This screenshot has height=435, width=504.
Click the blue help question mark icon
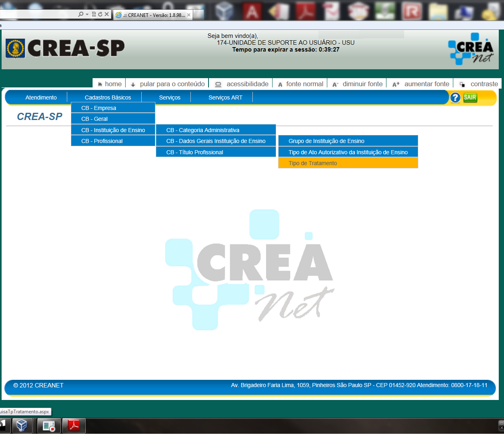pos(455,97)
